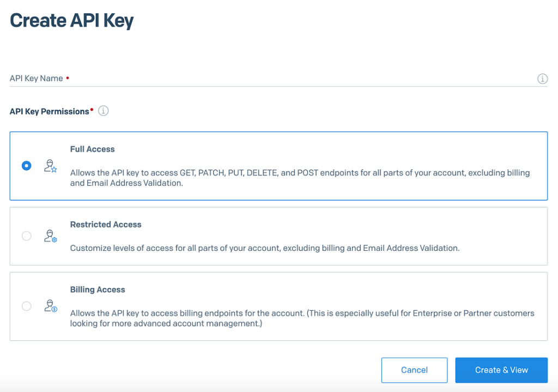This screenshot has width=558, height=392.
Task: Click the API Key Name label
Action: tap(37, 79)
